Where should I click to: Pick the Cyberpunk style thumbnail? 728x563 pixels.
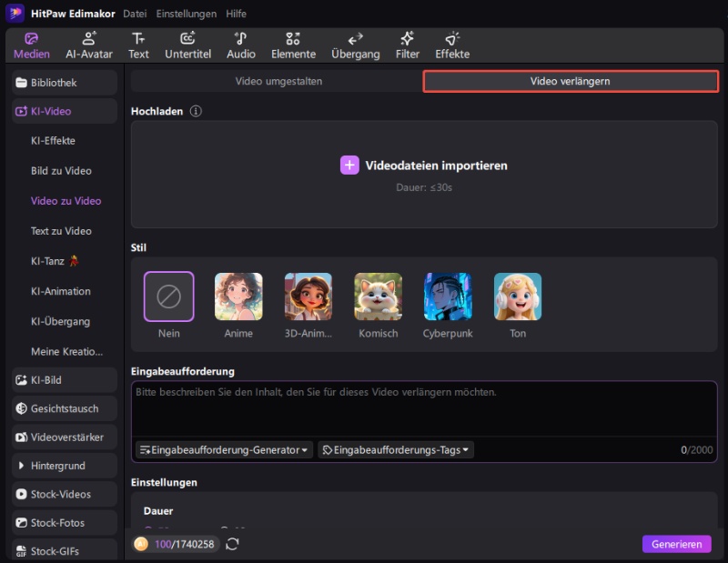tap(448, 297)
